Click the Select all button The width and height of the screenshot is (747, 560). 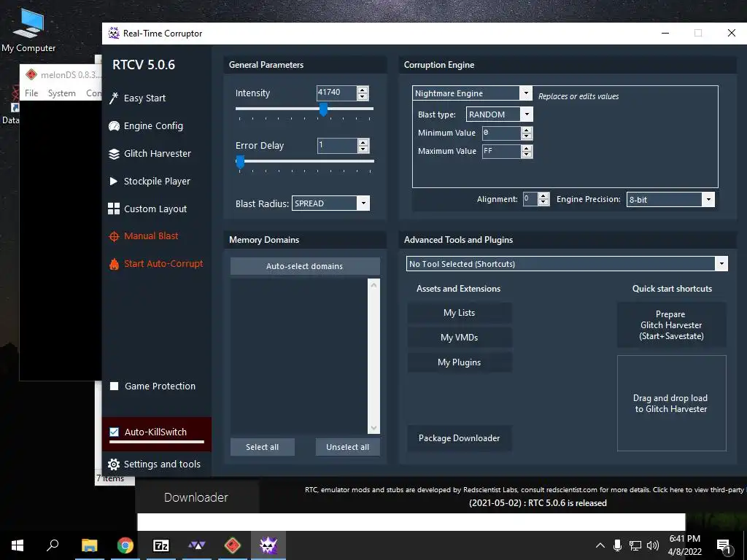coord(263,447)
